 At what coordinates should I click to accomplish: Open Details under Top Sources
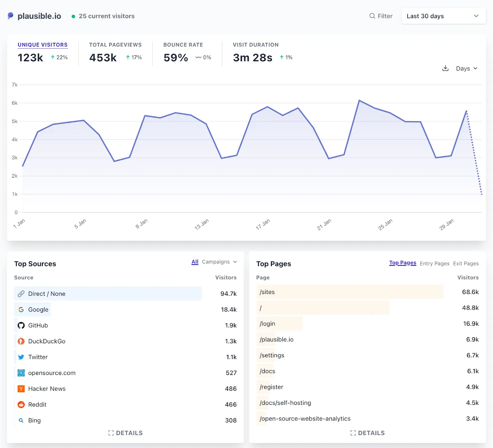pyautogui.click(x=125, y=433)
